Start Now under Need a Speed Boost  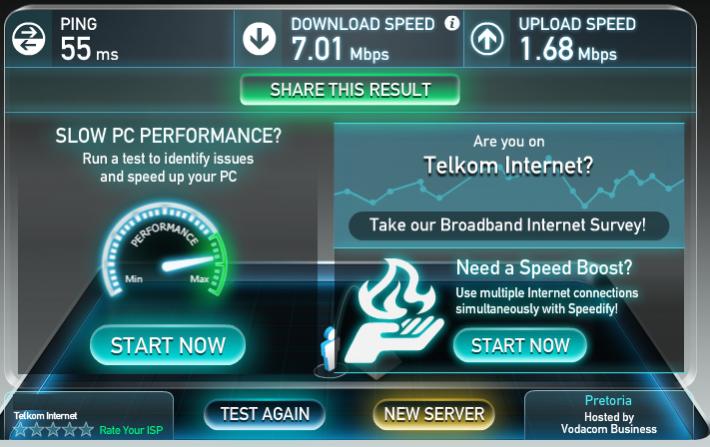(x=520, y=346)
